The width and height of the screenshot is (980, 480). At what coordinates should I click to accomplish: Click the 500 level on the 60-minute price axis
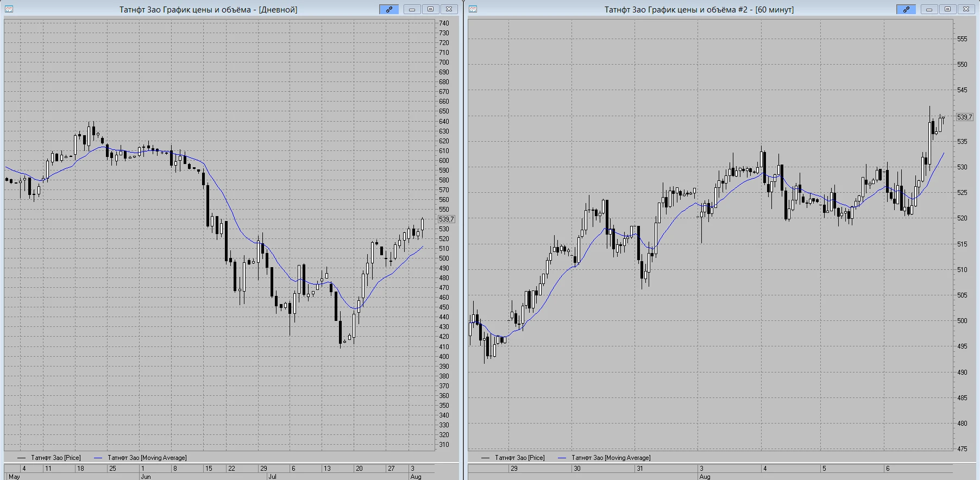pyautogui.click(x=962, y=321)
